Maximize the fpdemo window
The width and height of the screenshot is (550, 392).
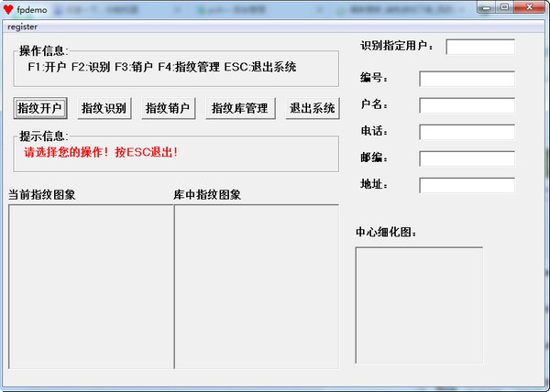pos(504,7)
